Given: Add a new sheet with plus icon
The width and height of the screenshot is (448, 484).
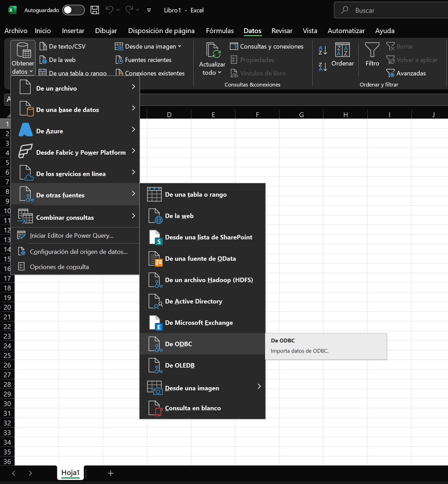Looking at the screenshot, I should click(x=111, y=473).
